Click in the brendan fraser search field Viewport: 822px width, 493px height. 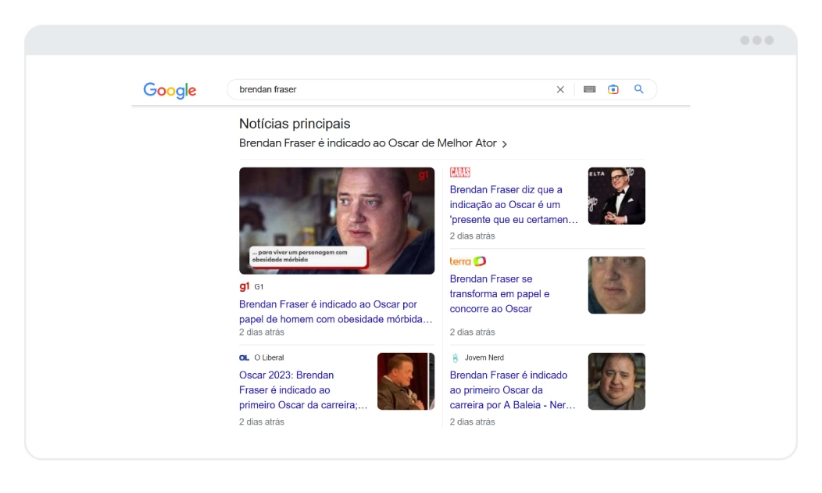[390, 90]
